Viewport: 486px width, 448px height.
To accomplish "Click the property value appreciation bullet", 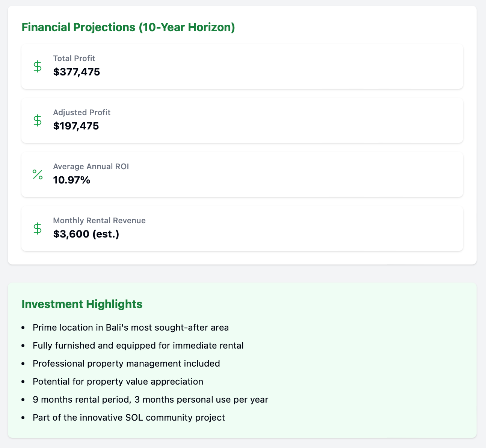I will pos(118,382).
